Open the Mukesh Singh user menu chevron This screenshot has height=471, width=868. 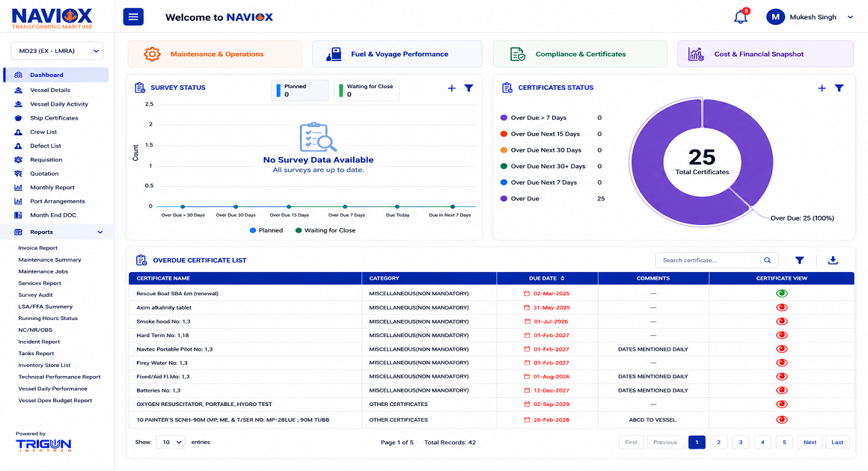coord(850,17)
